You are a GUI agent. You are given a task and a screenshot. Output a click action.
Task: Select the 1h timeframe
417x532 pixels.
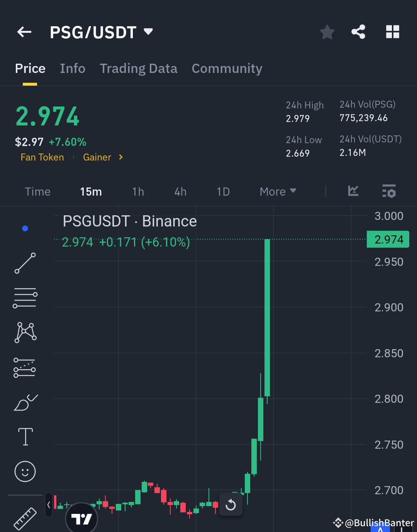tap(138, 191)
